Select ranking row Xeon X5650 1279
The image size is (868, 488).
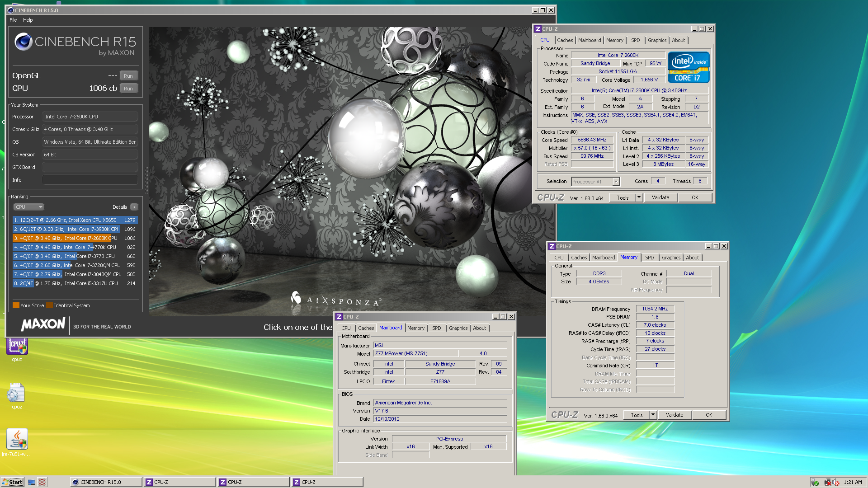[75, 220]
